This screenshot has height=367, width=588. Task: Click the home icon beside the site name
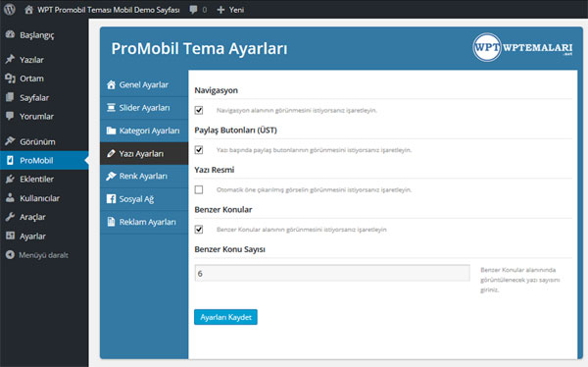28,10
